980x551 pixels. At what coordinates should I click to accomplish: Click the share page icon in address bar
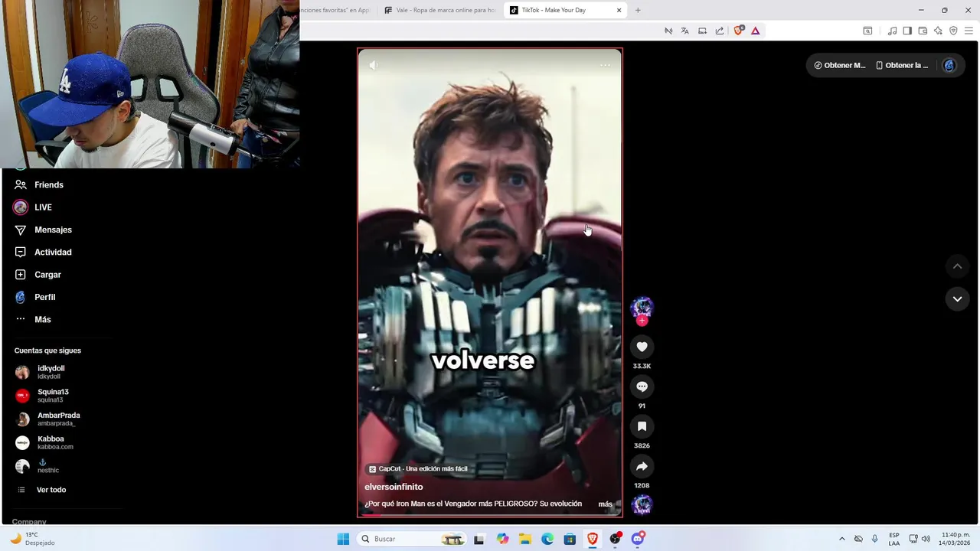pyautogui.click(x=720, y=31)
